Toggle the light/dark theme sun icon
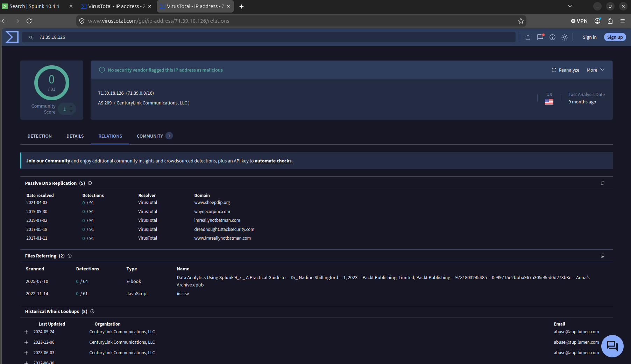631x364 pixels. tap(565, 37)
